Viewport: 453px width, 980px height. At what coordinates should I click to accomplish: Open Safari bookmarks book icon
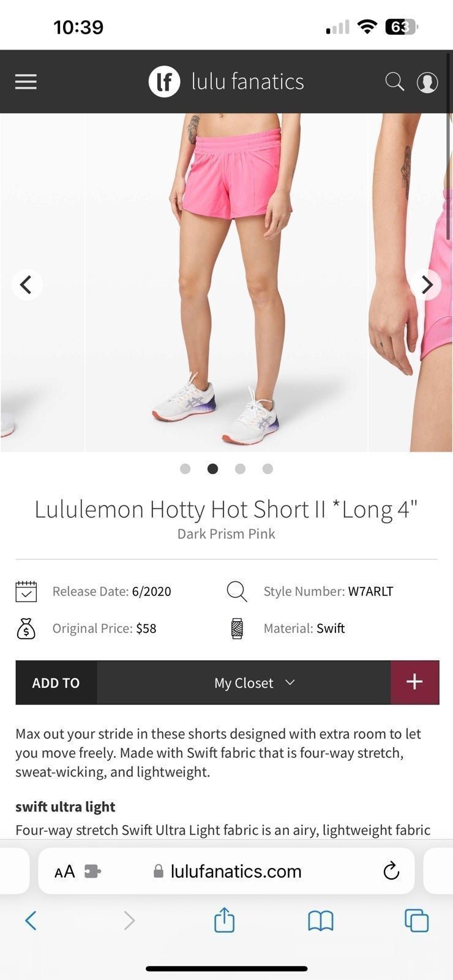click(x=320, y=921)
